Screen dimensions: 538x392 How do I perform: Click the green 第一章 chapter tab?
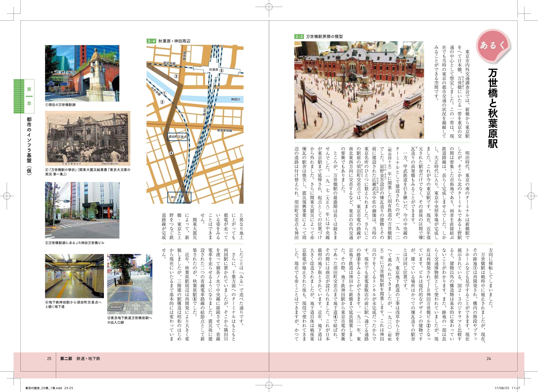coord(24,96)
